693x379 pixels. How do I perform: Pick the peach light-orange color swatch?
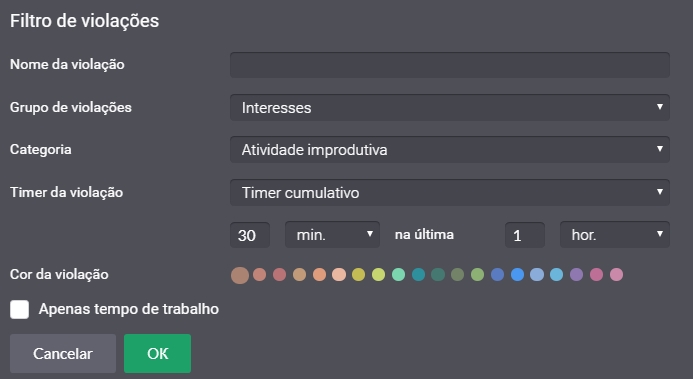point(339,275)
